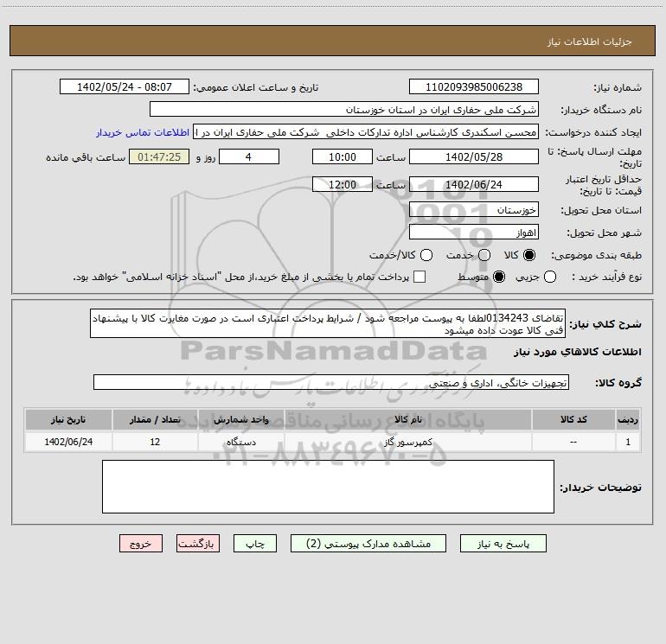This screenshot has height=644, width=666.
Task: Select the 'کالا' radio option
Action: pos(529,255)
